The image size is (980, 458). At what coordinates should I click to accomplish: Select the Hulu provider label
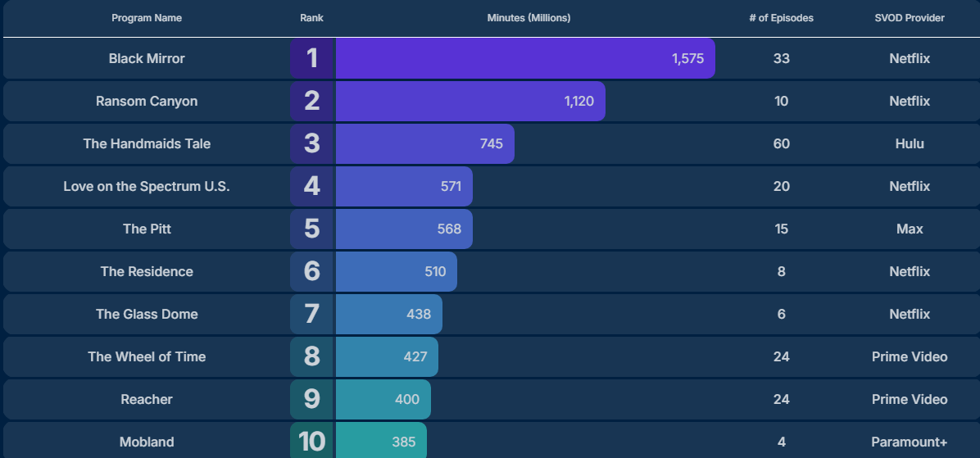[x=910, y=144]
